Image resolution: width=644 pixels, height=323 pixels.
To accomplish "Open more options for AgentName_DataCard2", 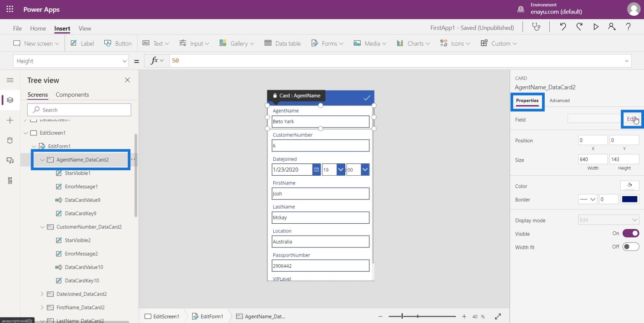I will (x=133, y=159).
